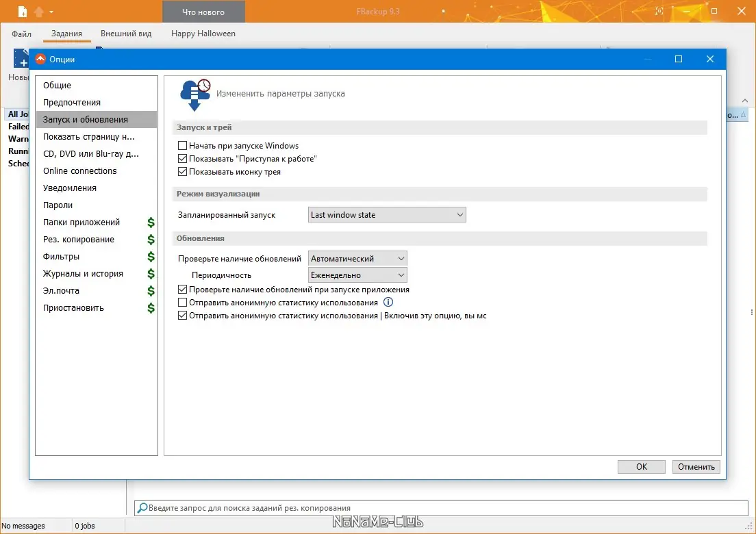Image resolution: width=756 pixels, height=534 pixels.
Task: Open the Файл menu tab
Action: coord(22,34)
